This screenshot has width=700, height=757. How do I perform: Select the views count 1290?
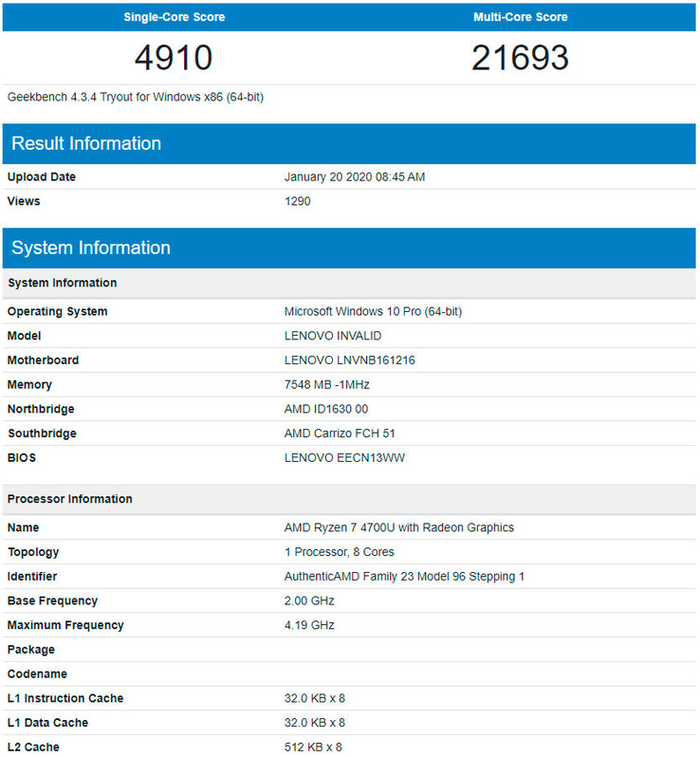298,201
